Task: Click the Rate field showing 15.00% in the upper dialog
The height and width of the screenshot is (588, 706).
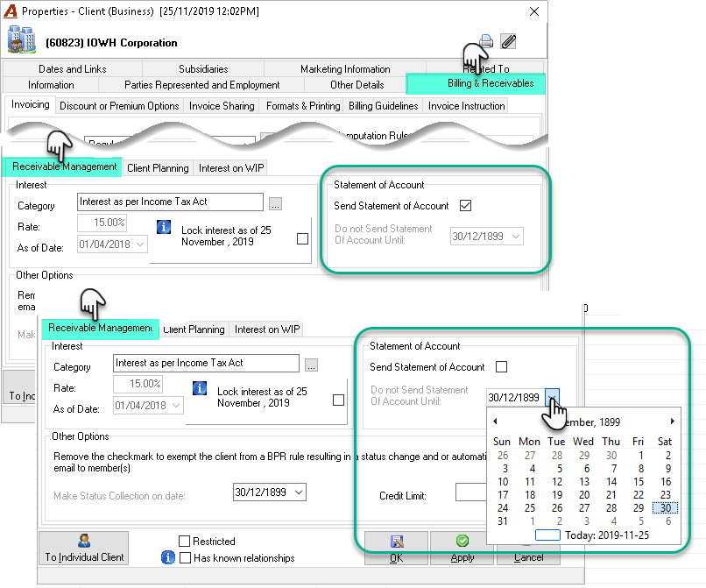Action: click(102, 223)
